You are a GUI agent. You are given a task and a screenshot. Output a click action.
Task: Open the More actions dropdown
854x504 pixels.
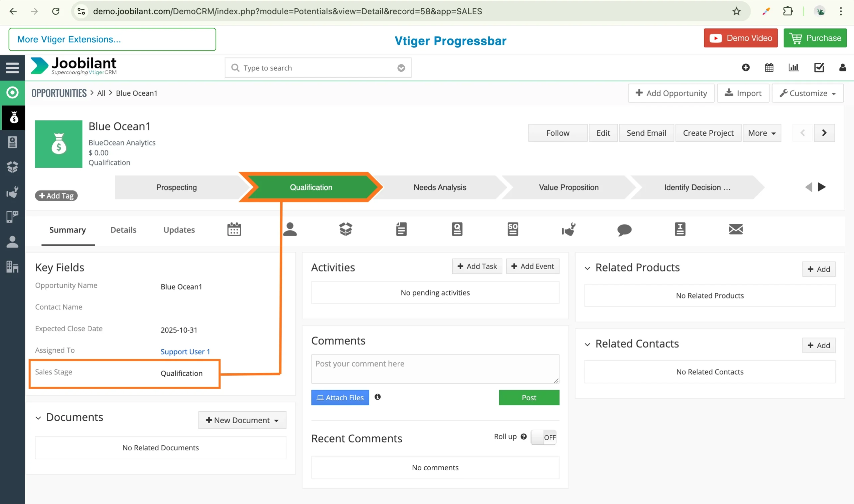[762, 133]
